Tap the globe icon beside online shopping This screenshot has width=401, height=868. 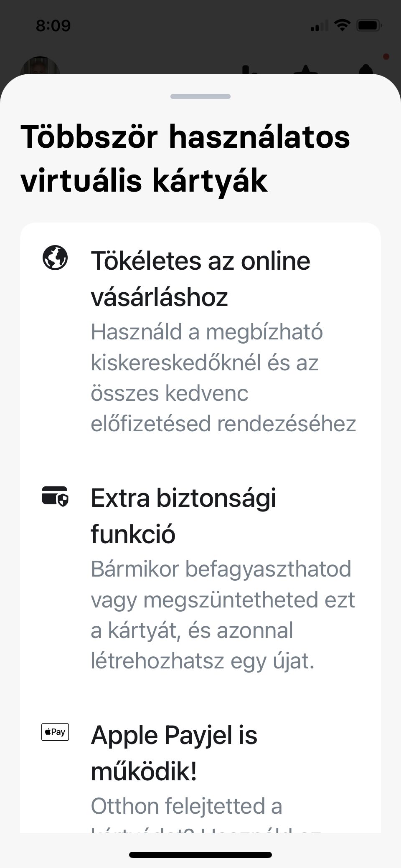[x=55, y=258]
